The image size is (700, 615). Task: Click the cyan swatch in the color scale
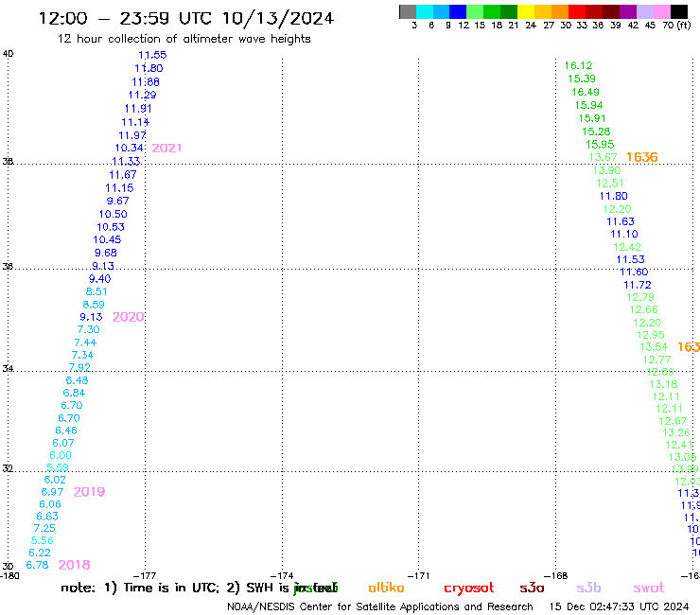(425, 11)
